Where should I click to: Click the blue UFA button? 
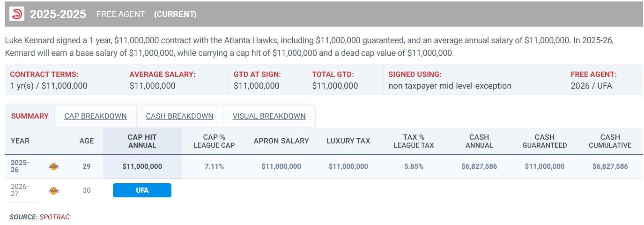142,190
